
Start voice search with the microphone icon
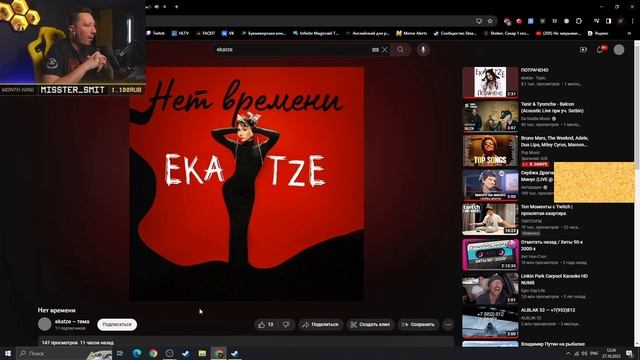(423, 49)
